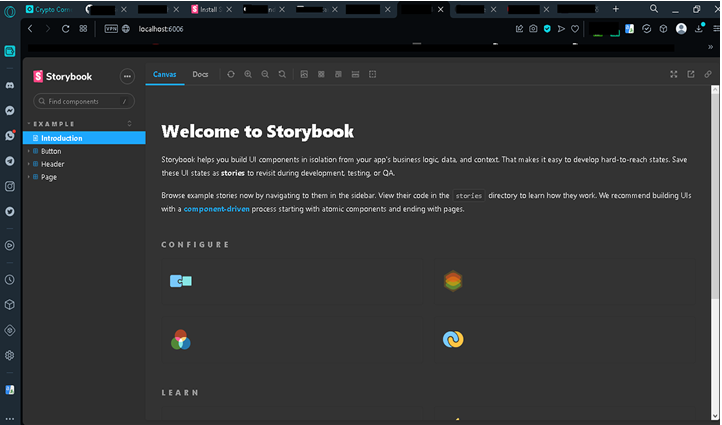Open the downloads panel
Screen dimensions: 722x425
699,29
